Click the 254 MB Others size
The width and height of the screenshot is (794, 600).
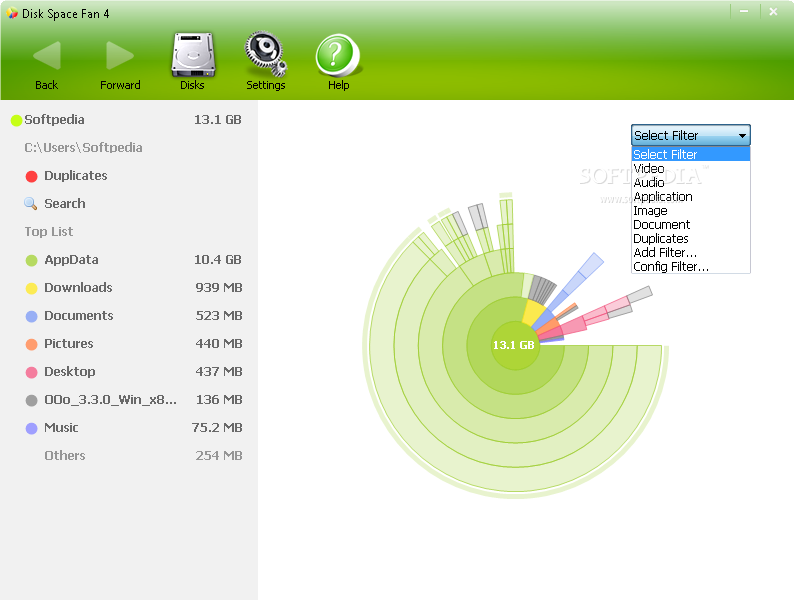pos(219,456)
